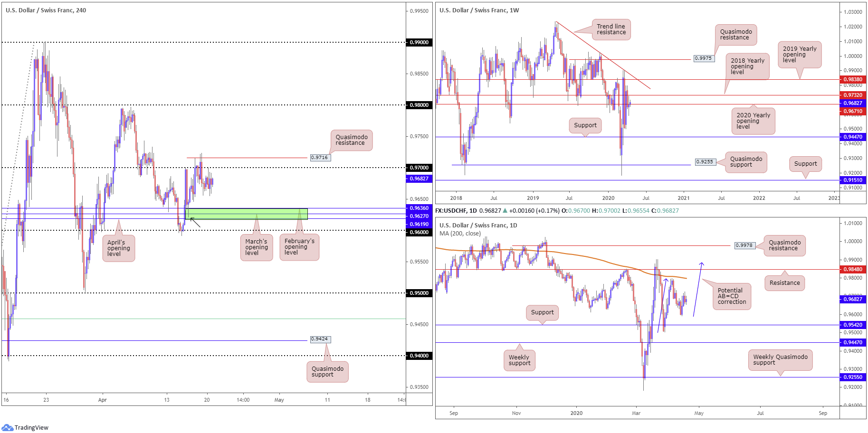Click March's opening level callout

(257, 247)
